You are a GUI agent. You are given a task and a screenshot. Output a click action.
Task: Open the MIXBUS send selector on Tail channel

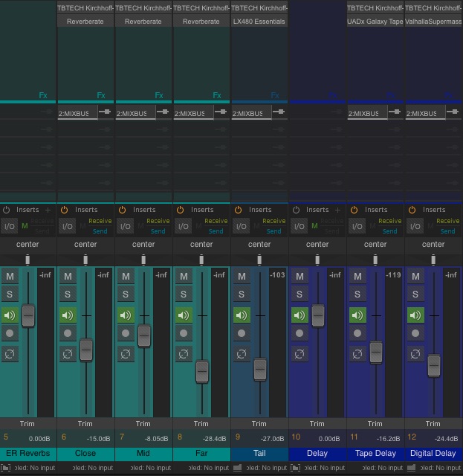pos(248,114)
